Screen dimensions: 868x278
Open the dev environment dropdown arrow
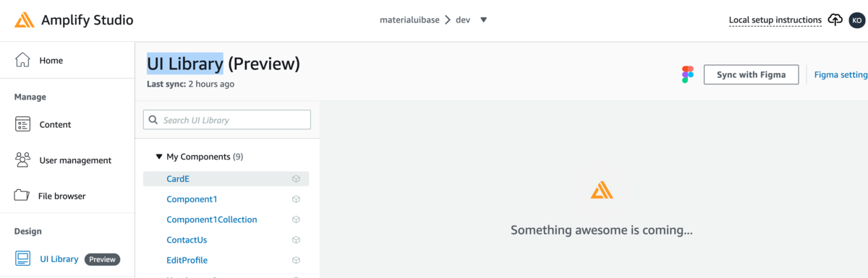click(x=484, y=20)
